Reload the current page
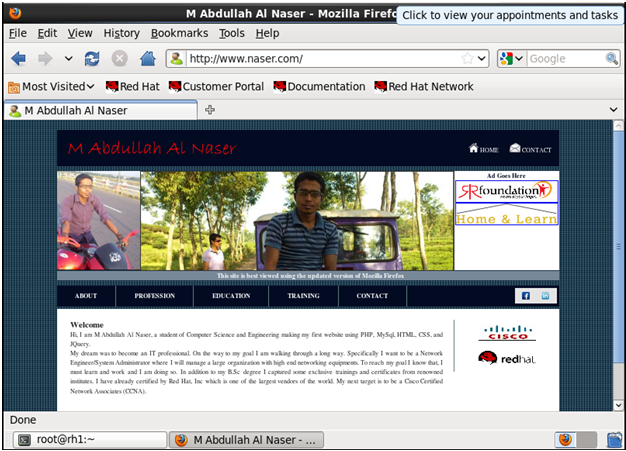Viewport: 626px width, 451px height. click(92, 59)
